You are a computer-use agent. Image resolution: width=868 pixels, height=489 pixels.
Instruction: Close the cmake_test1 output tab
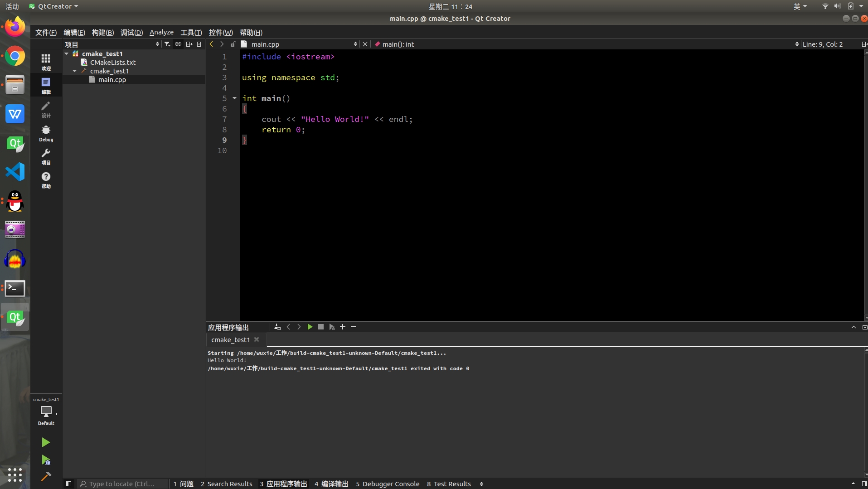click(256, 339)
